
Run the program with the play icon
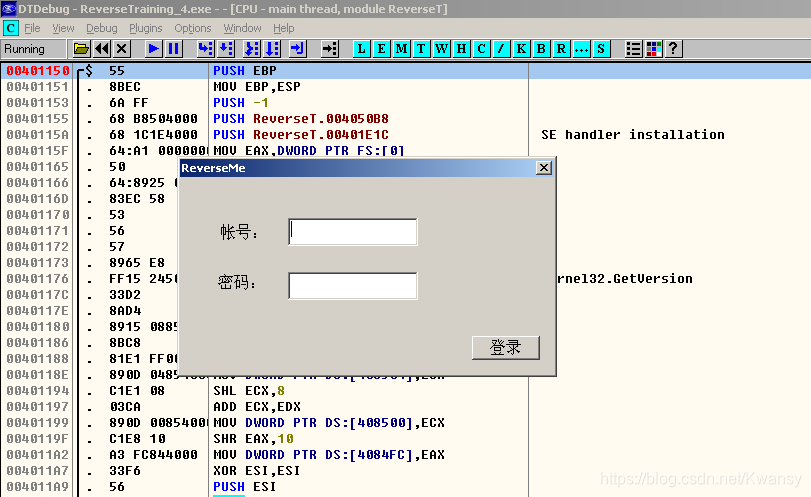(153, 49)
